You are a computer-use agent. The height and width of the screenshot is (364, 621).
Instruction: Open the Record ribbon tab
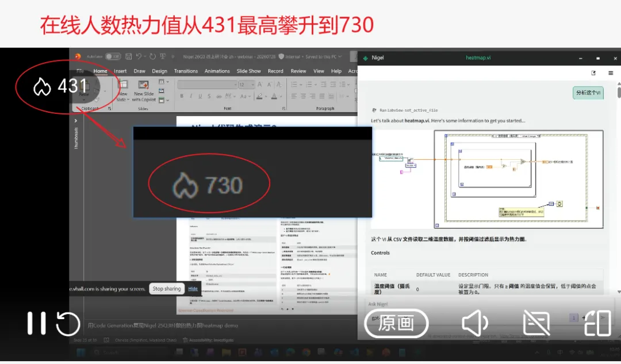[275, 71]
